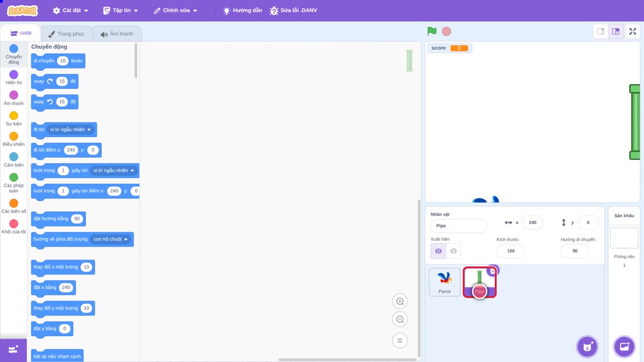Image resolution: width=644 pixels, height=362 pixels.
Task: Select the Các phép toán category
Action: (13, 183)
